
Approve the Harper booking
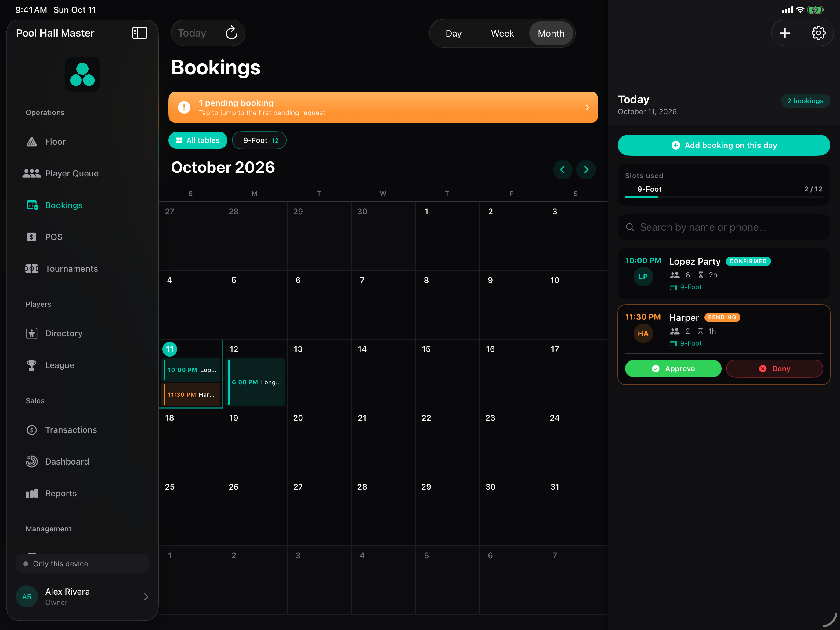(x=673, y=368)
